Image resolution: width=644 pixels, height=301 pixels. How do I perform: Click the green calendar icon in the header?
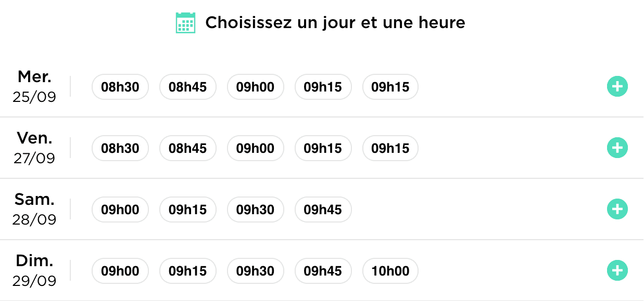click(185, 22)
